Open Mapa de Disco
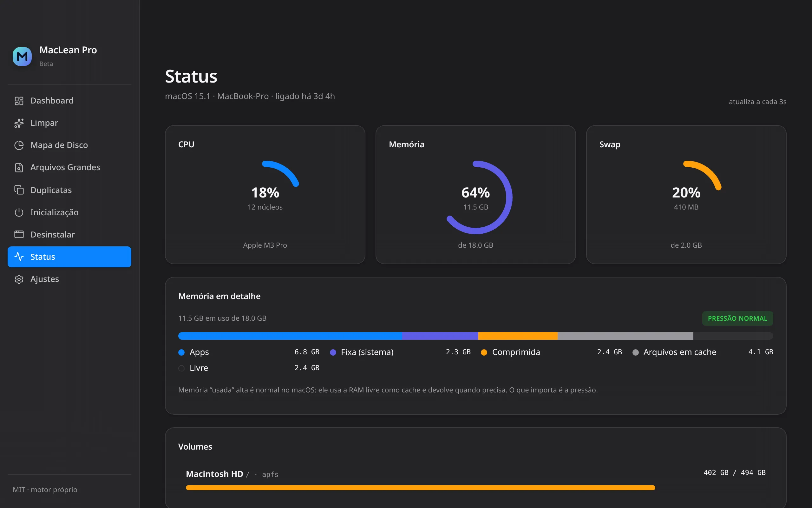The image size is (812, 508). [x=69, y=145]
